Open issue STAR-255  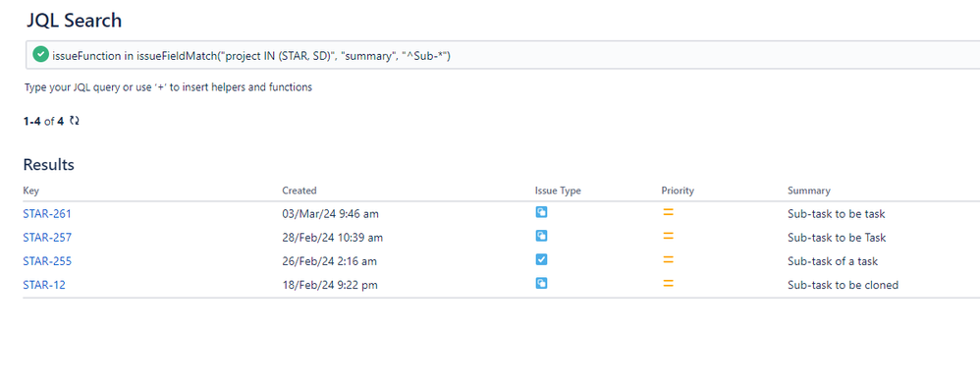[x=47, y=261]
